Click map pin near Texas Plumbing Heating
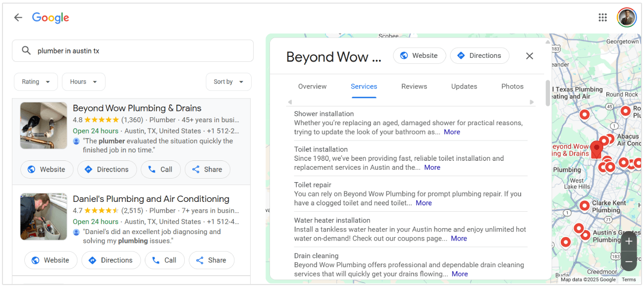Image resolution: width=644 pixels, height=288 pixels. [x=585, y=115]
